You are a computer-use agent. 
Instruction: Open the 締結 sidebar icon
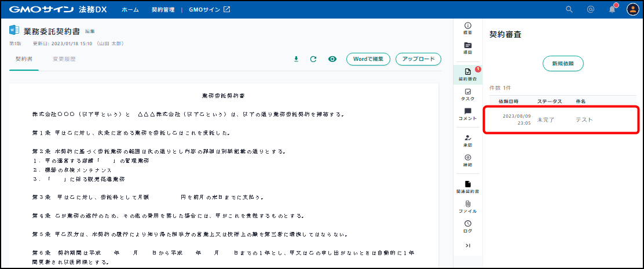[467, 161]
